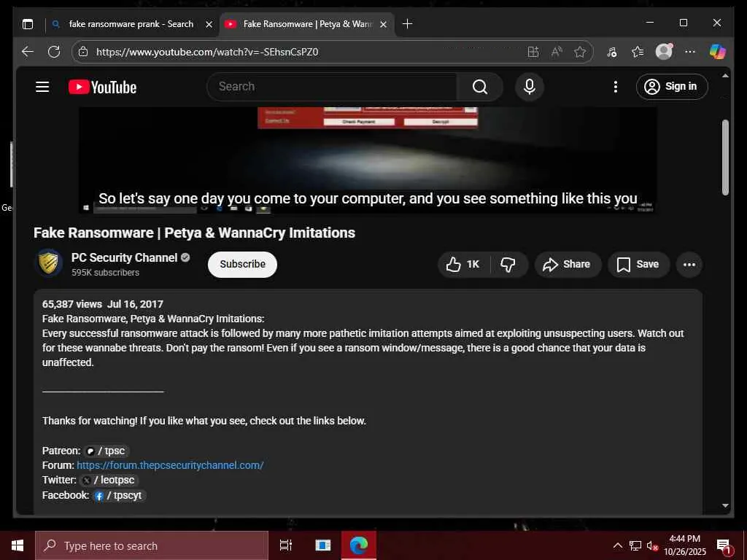This screenshot has width=747, height=560.
Task: Open forum.thepcsecuritychannel.com link
Action: coord(170,465)
